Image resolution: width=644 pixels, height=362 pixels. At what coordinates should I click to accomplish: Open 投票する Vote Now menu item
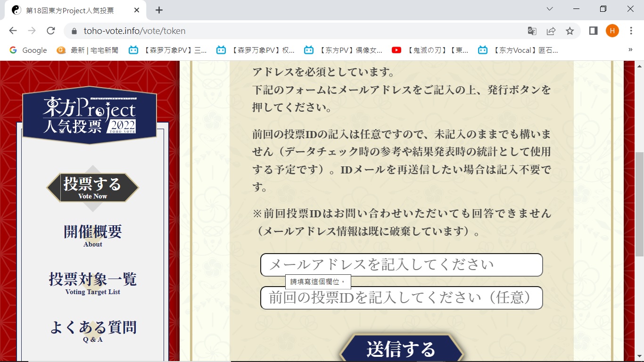[x=92, y=188]
